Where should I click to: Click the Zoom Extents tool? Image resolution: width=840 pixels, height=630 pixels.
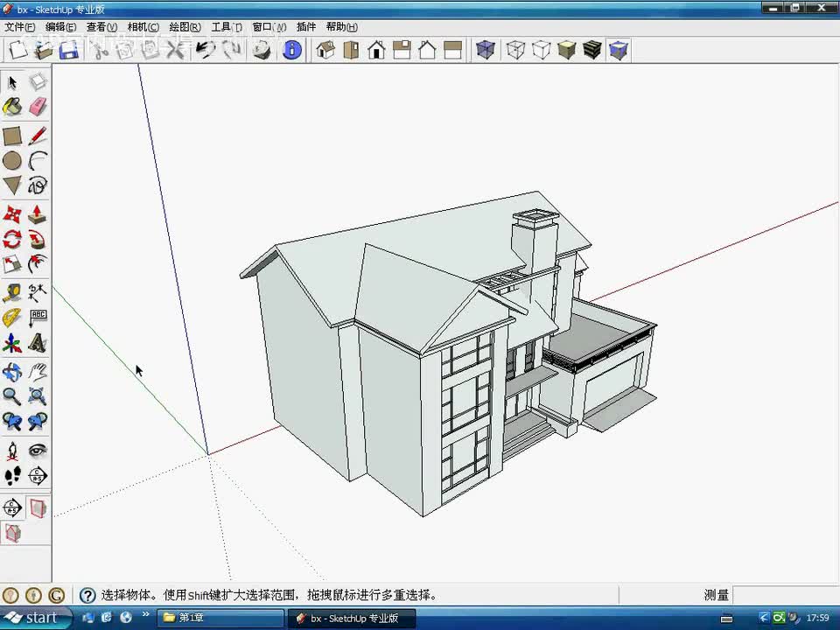tap(38, 396)
